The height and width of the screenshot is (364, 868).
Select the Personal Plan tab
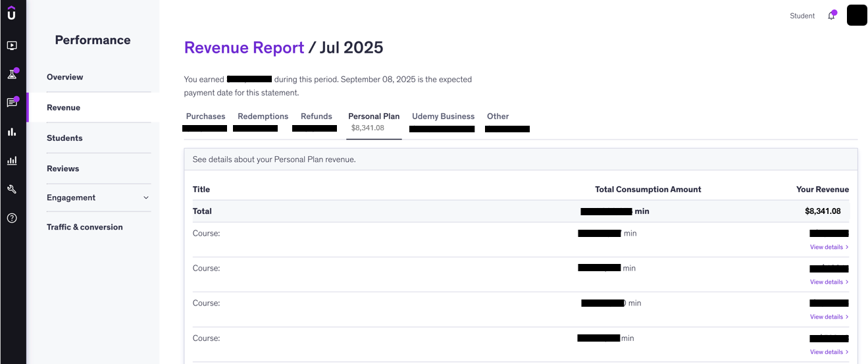[374, 122]
